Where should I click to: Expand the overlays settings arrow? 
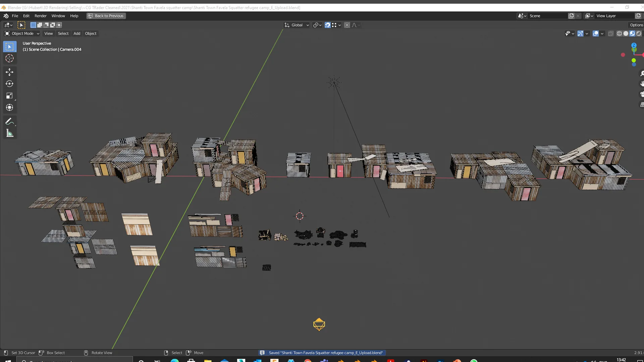coord(602,34)
